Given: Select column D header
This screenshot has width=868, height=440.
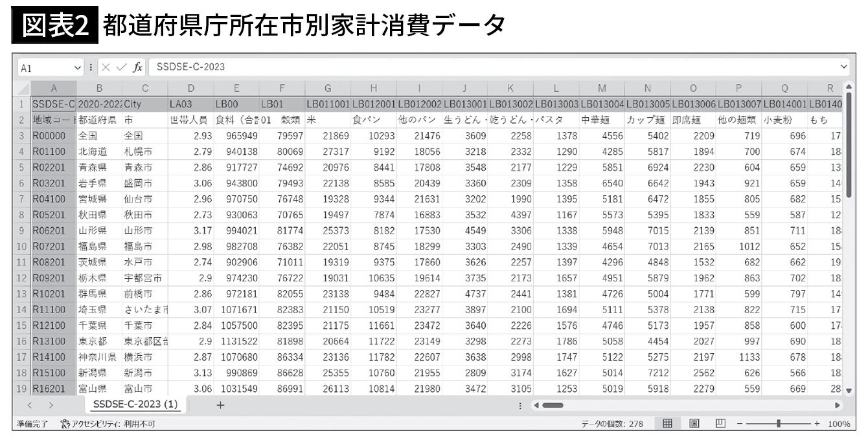Looking at the screenshot, I should 190,89.
